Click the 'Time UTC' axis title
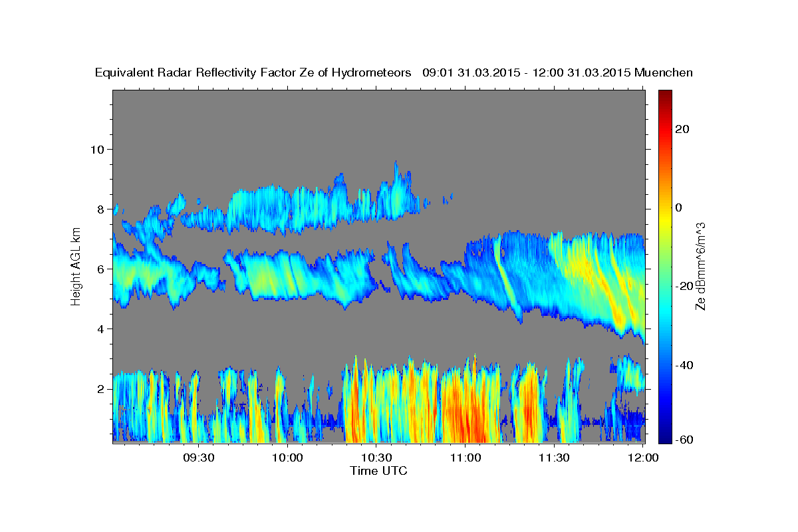The image size is (798, 532). 378,471
